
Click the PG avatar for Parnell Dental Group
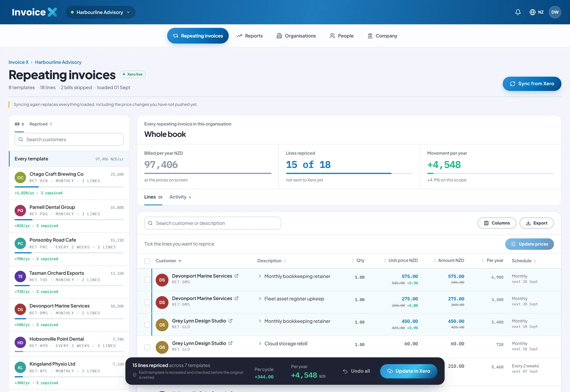coord(20,211)
